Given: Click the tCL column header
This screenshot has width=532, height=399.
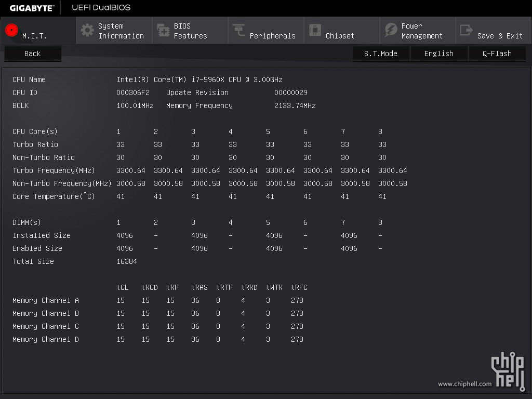Looking at the screenshot, I should [123, 287].
